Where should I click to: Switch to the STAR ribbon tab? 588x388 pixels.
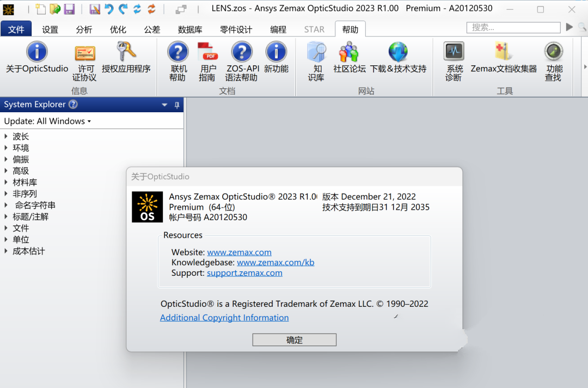(314, 29)
